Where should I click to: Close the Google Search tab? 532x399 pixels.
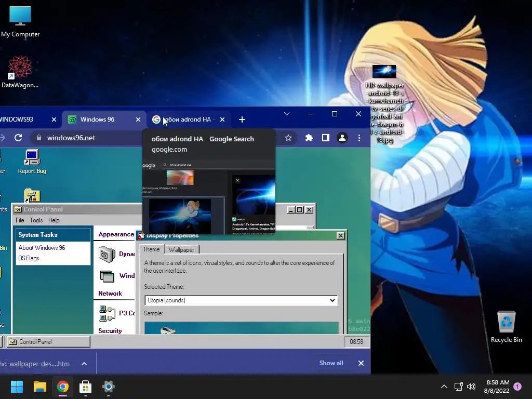tap(222, 119)
